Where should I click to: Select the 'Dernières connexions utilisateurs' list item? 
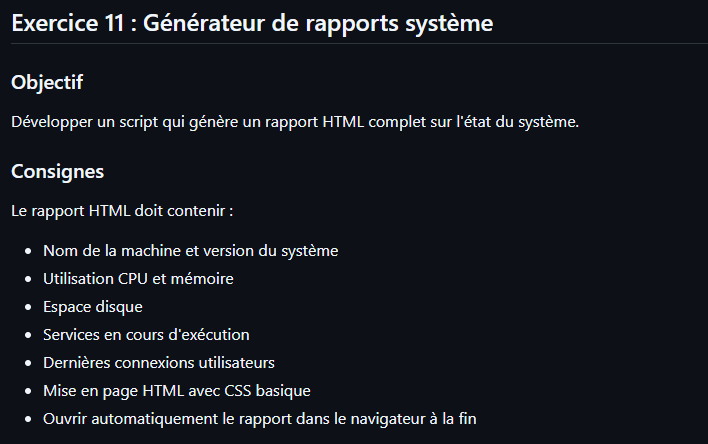point(158,362)
